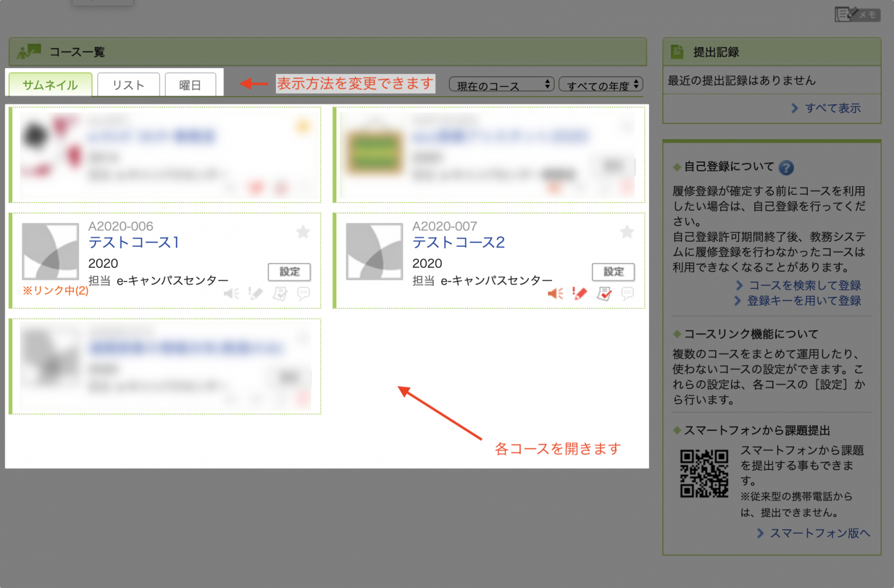Click the announcement speaker icon on テストコース2
This screenshot has height=588, width=894.
tap(555, 294)
